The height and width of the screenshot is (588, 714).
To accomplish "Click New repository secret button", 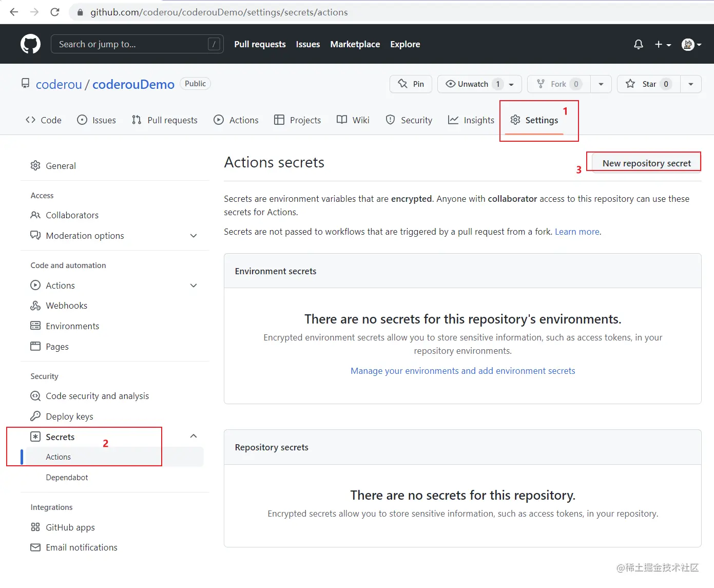I will point(647,163).
